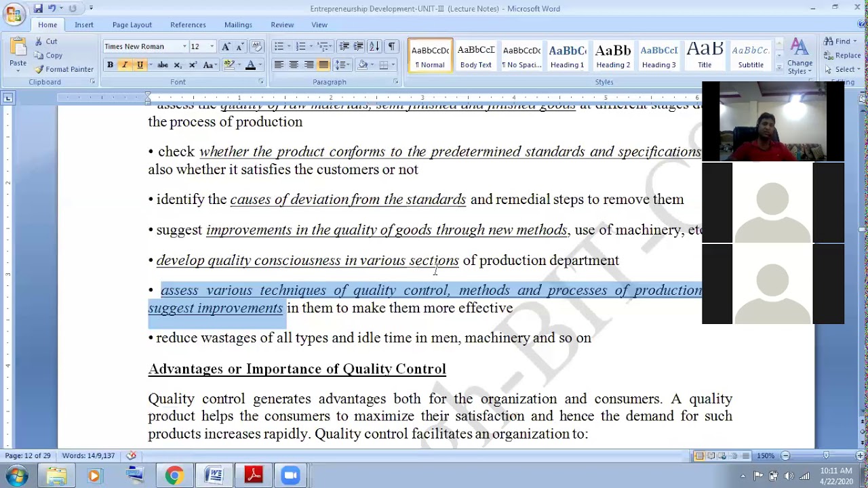Apply subscript formatting

[178, 65]
